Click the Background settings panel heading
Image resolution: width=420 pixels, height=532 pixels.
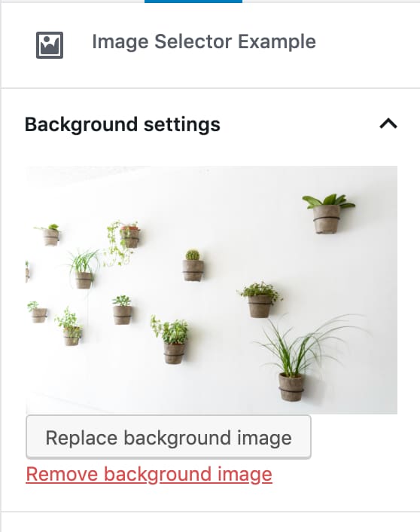coord(123,124)
